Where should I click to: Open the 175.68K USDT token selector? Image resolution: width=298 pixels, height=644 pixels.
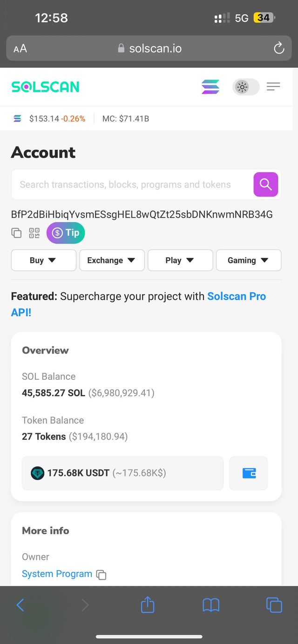point(122,473)
